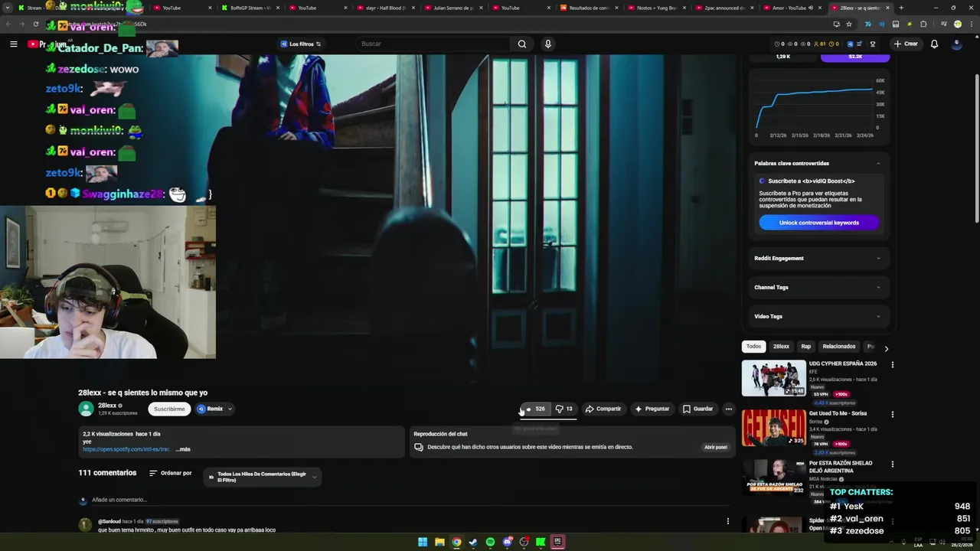Show more filter chips with right arrow
The height and width of the screenshot is (551, 980).
886,348
